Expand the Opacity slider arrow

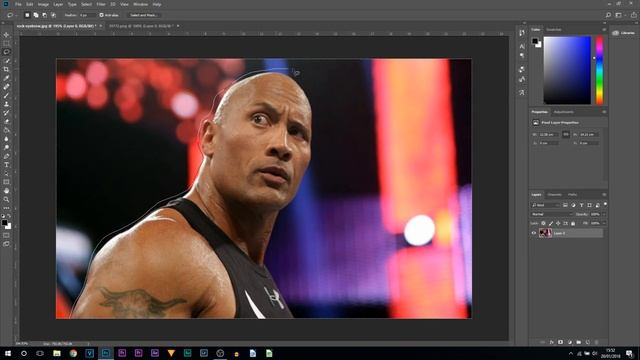coord(604,214)
